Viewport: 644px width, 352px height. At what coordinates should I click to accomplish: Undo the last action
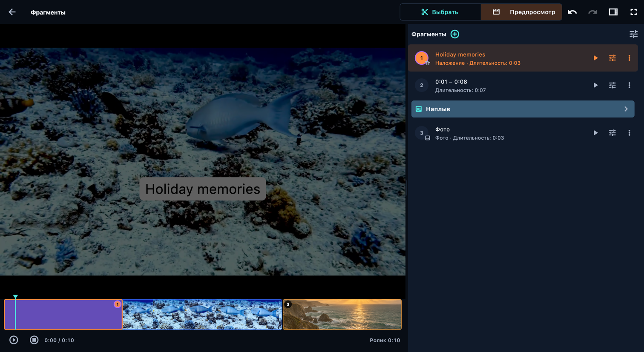(572, 12)
